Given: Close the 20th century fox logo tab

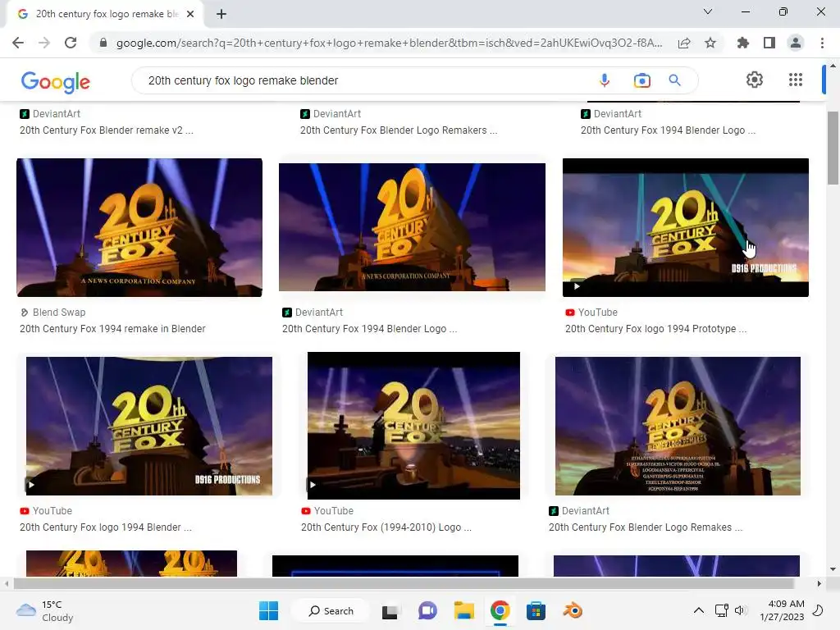Looking at the screenshot, I should 190,14.
